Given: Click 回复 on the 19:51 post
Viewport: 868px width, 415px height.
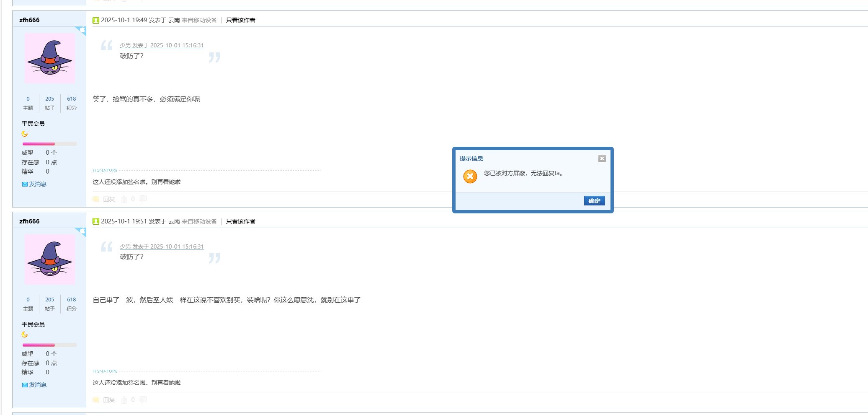Looking at the screenshot, I should [x=109, y=400].
